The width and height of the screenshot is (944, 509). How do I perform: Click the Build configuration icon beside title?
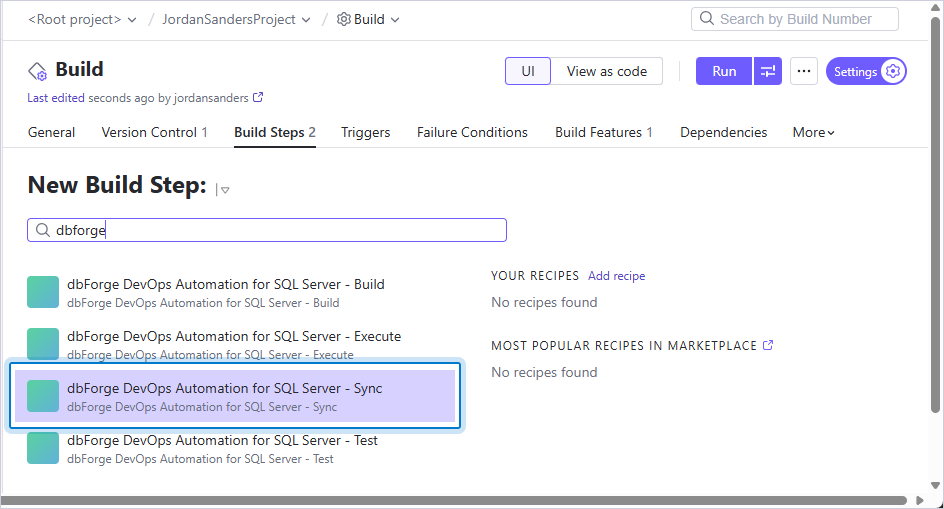point(37,71)
